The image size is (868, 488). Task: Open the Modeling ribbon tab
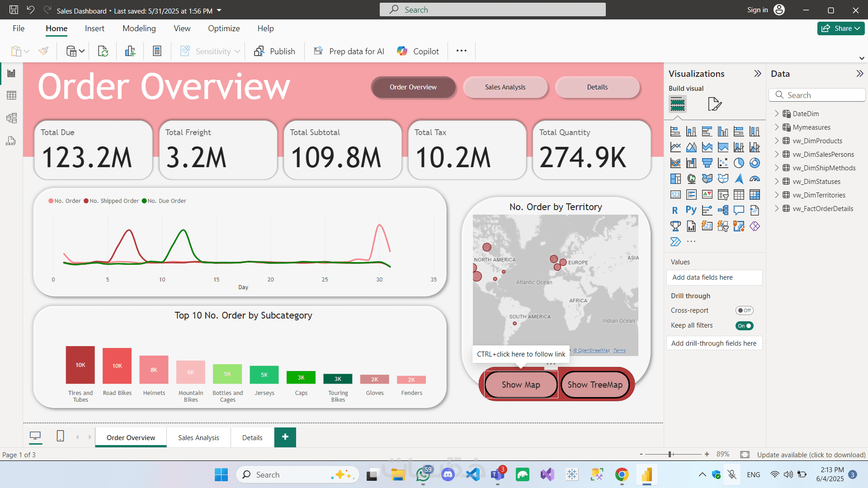click(x=139, y=28)
